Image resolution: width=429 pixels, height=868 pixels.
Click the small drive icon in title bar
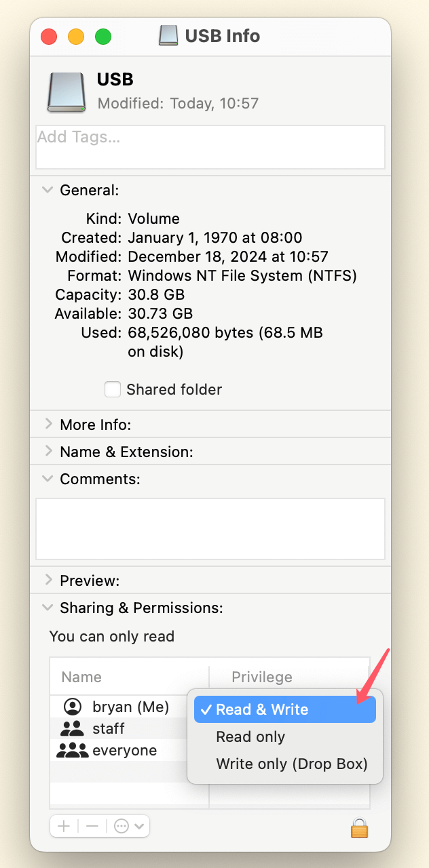[168, 36]
